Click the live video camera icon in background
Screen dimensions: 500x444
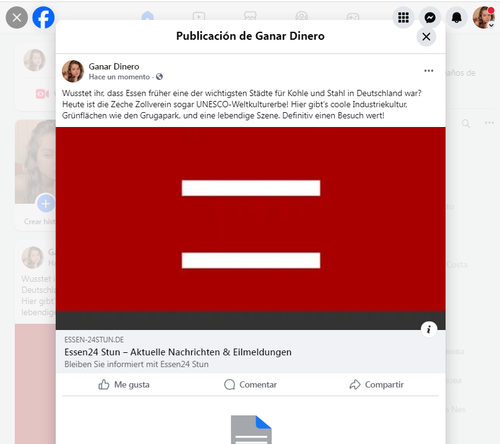click(42, 94)
